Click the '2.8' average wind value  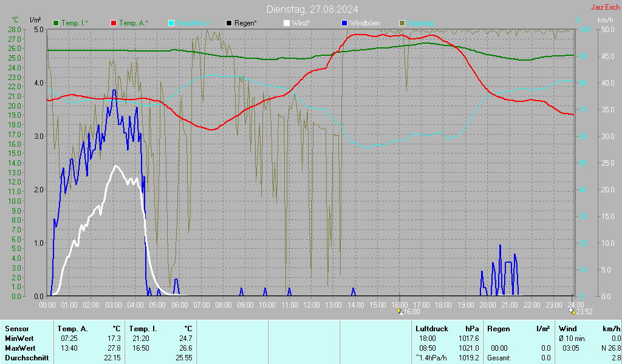coord(617,358)
